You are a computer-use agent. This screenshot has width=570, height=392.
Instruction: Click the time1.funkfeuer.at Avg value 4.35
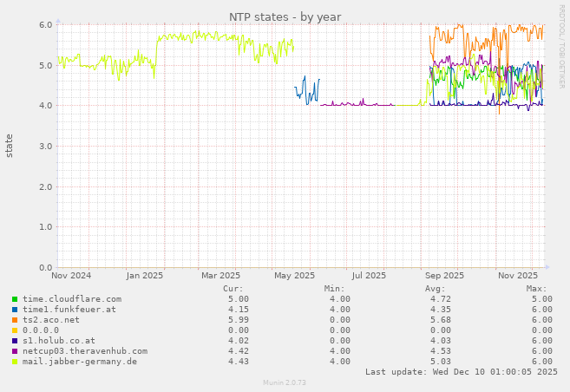tap(441, 310)
